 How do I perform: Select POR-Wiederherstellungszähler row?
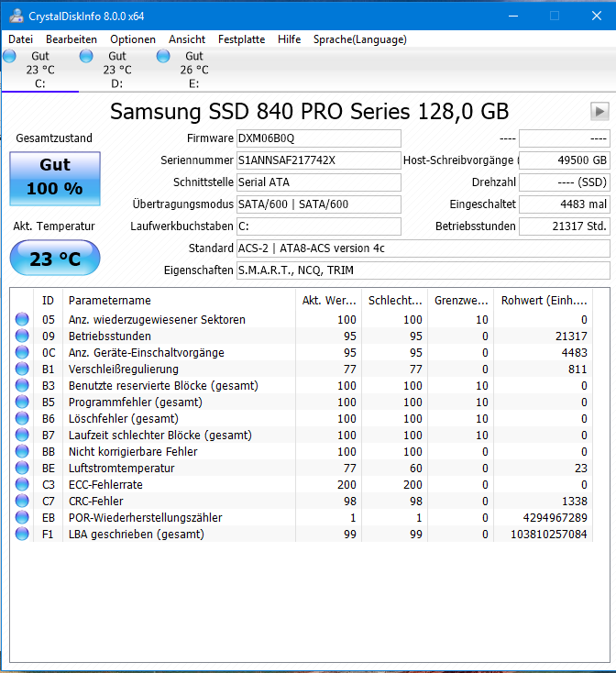302,518
